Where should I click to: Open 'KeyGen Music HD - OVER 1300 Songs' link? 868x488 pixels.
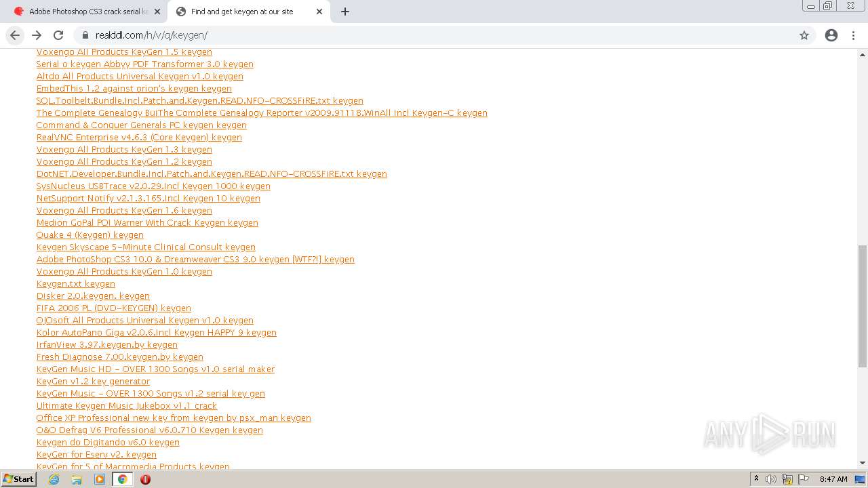coord(155,369)
